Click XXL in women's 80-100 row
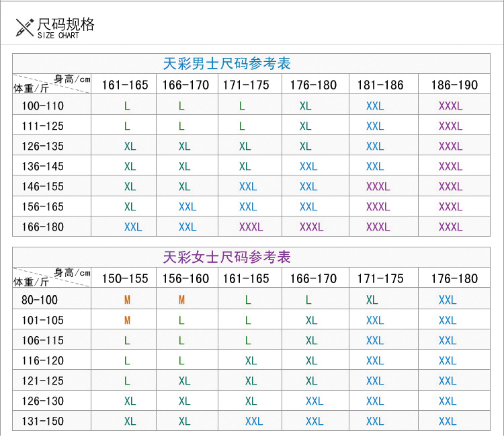 pos(448,300)
